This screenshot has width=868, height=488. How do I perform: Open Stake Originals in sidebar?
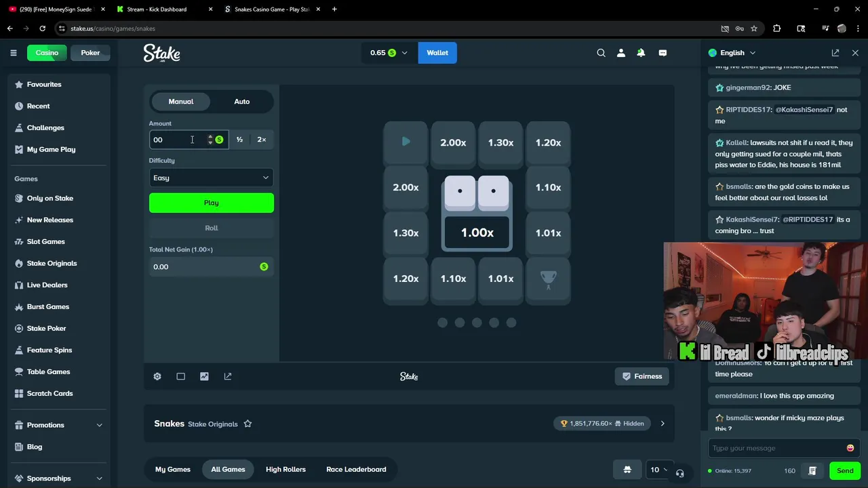click(52, 263)
